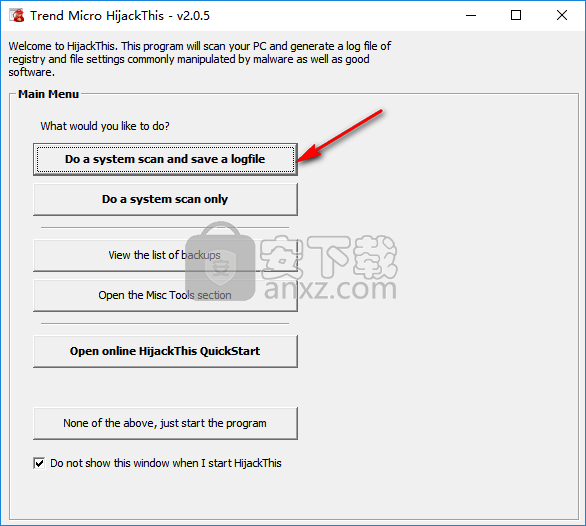
Task: Click the HijackThis app icon in title bar
Action: (x=16, y=15)
